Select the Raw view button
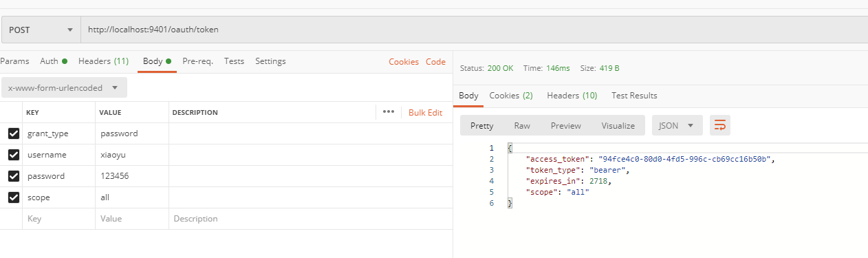The image size is (868, 258). (x=522, y=125)
